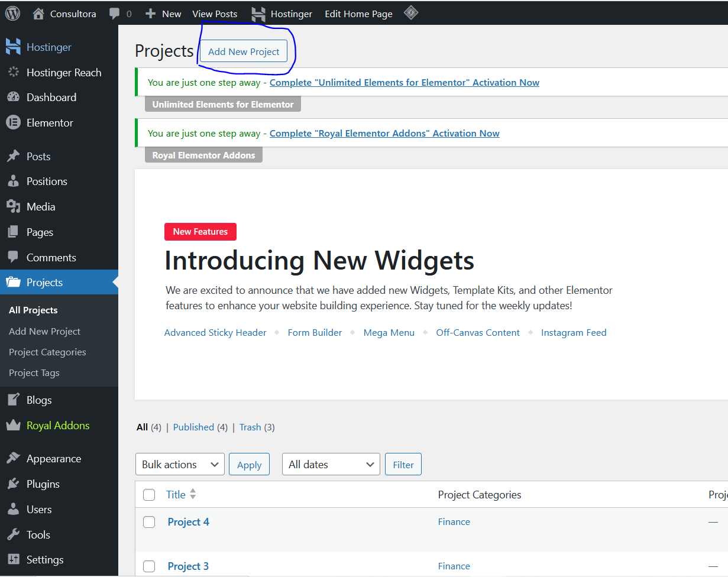Open Appearance paintbrush menu

[13, 459]
